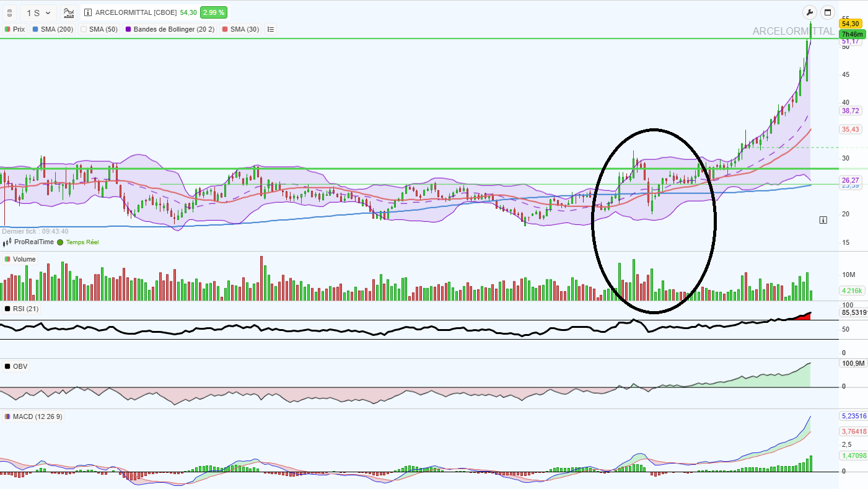Open the 1 S timeframe dropdown

pos(38,12)
